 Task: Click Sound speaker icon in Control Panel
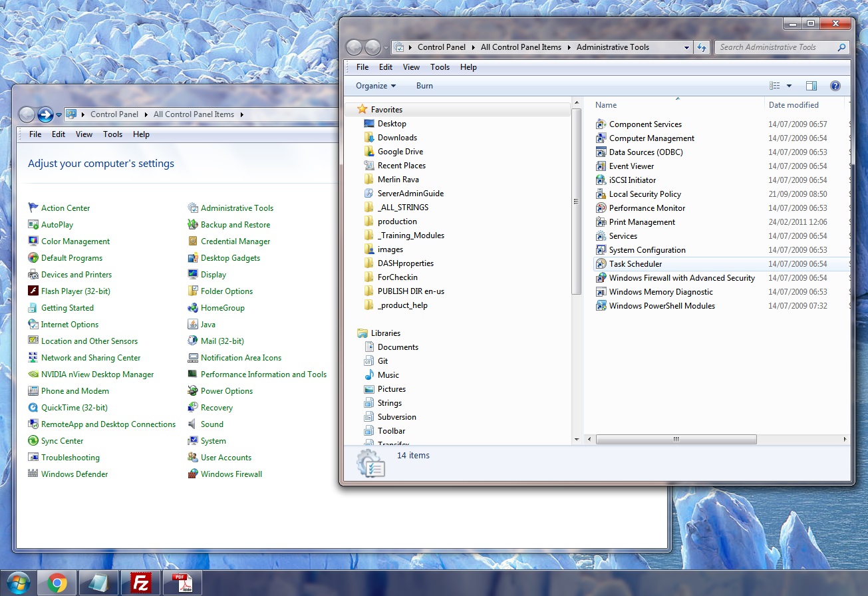(193, 424)
